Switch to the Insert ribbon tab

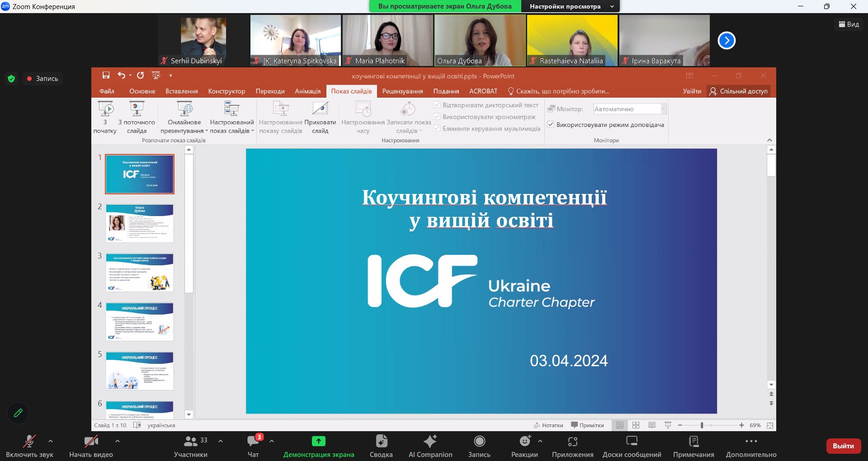pyautogui.click(x=182, y=91)
